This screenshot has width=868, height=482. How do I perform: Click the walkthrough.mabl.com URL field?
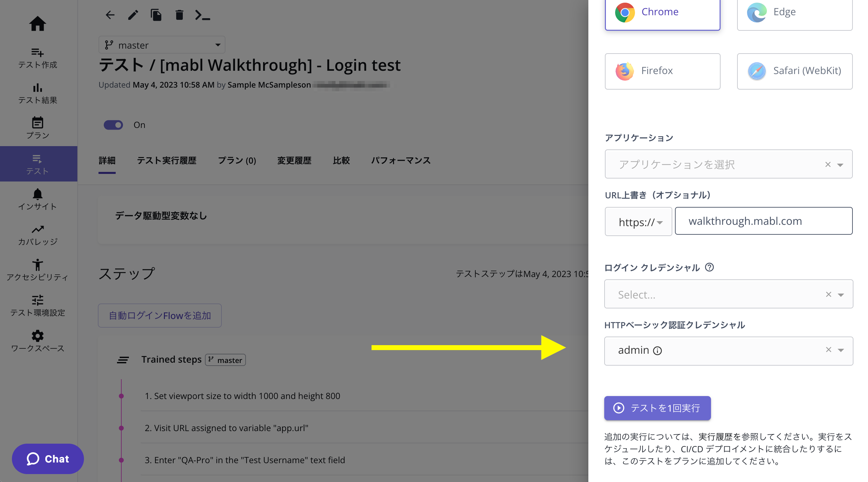[x=764, y=221]
